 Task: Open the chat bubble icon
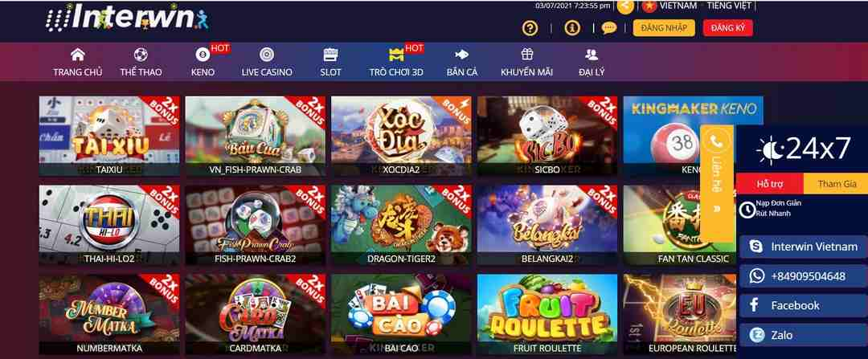click(609, 27)
